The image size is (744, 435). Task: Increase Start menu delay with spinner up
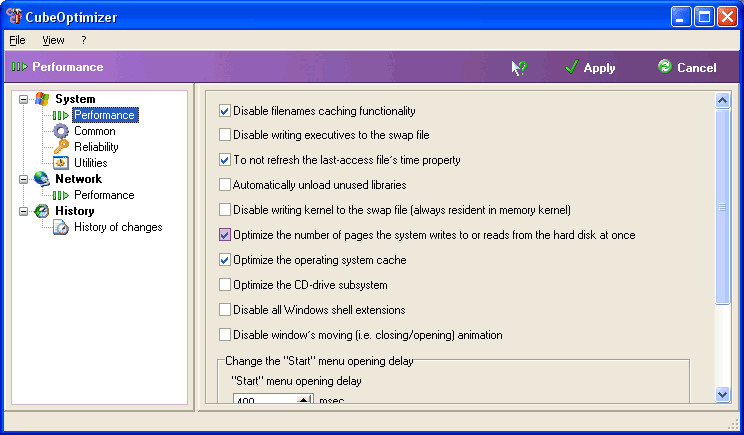pos(305,399)
